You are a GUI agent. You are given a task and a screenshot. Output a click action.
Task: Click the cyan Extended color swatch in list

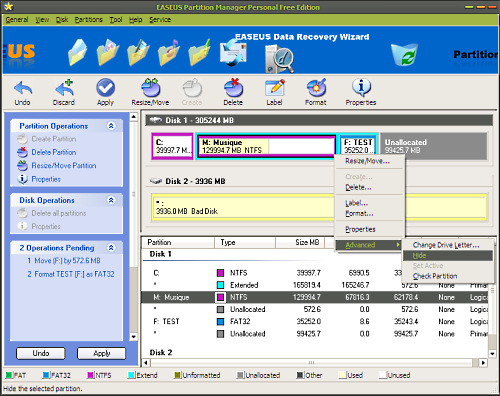[220, 285]
